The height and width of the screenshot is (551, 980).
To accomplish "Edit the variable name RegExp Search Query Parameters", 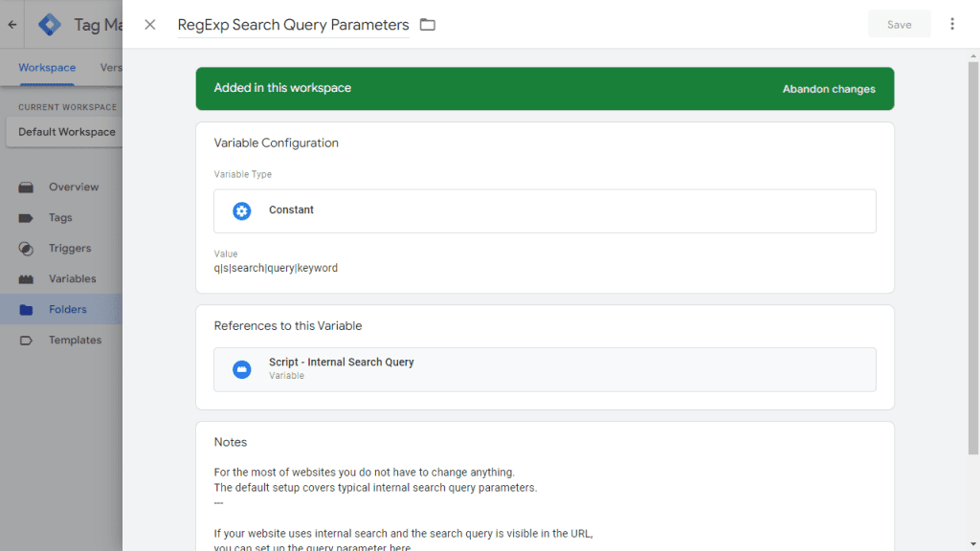I will pyautogui.click(x=293, y=24).
